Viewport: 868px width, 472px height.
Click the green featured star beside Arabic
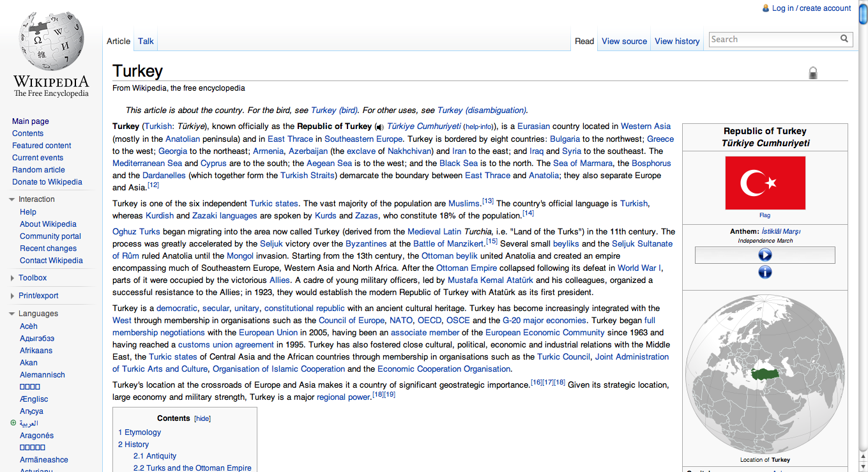point(14,423)
